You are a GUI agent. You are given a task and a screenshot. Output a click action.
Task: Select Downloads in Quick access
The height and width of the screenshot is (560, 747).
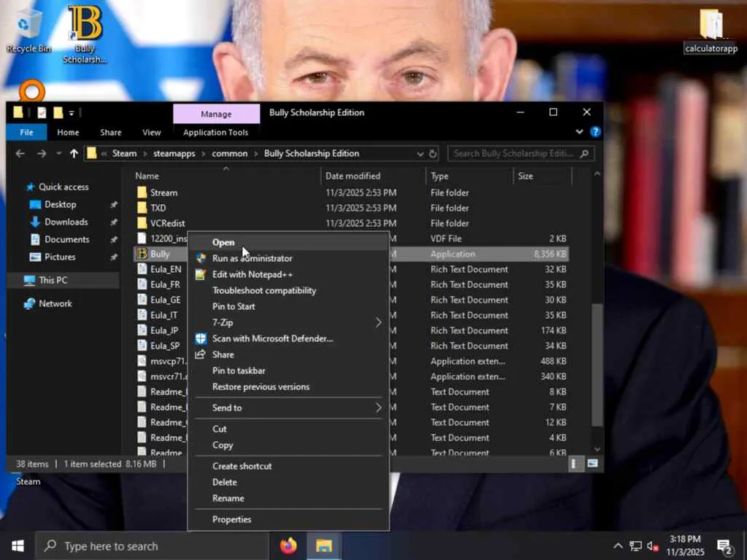tap(66, 222)
